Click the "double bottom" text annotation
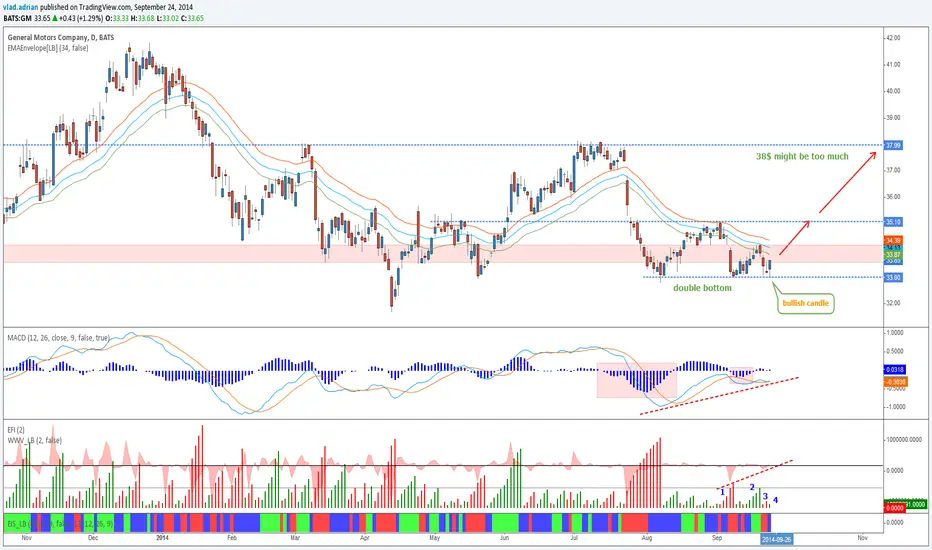Screen dimensions: 932x550 point(702,288)
